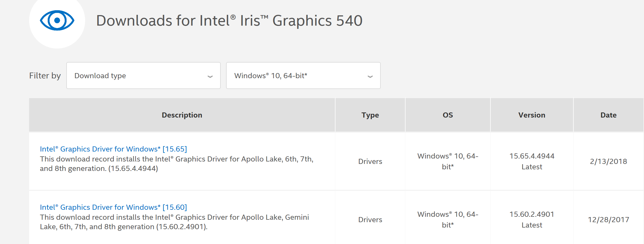Click the 15.65 driver description text
The width and height of the screenshot is (644, 244).
[176, 164]
